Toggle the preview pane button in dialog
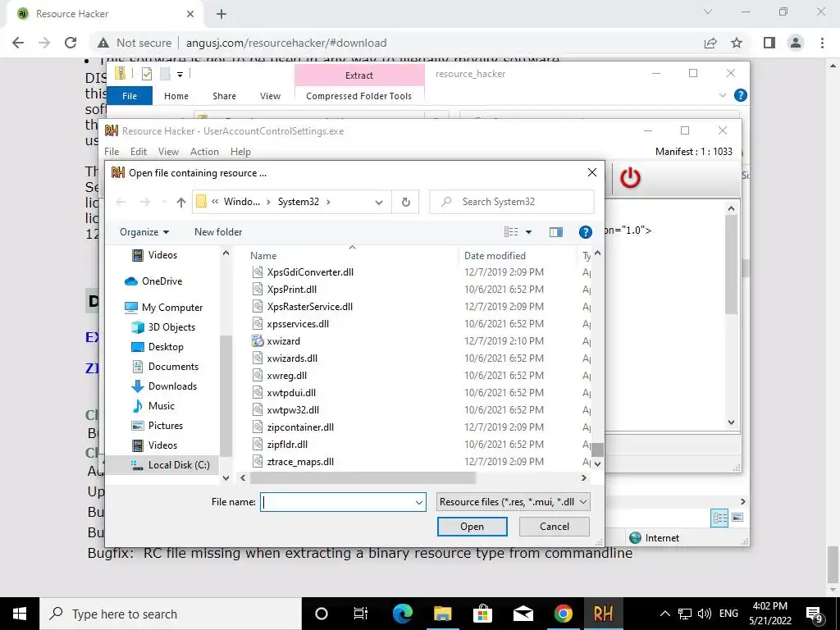Image resolution: width=840 pixels, height=630 pixels. 556,232
